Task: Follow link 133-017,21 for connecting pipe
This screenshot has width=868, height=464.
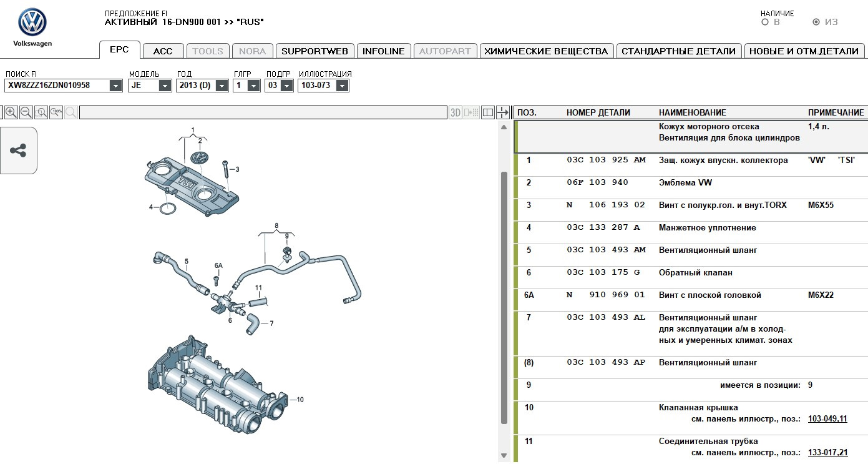Action: [x=827, y=453]
